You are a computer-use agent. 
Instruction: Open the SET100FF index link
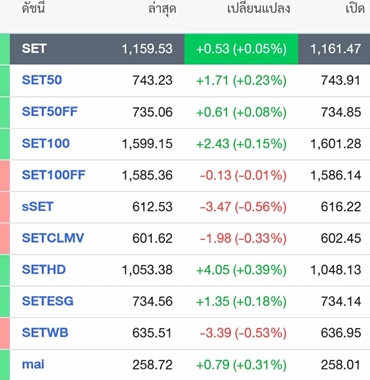[54, 175]
